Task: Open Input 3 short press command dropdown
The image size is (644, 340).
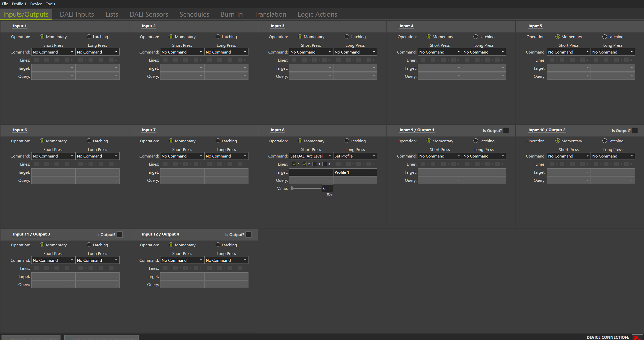Action: coord(311,52)
